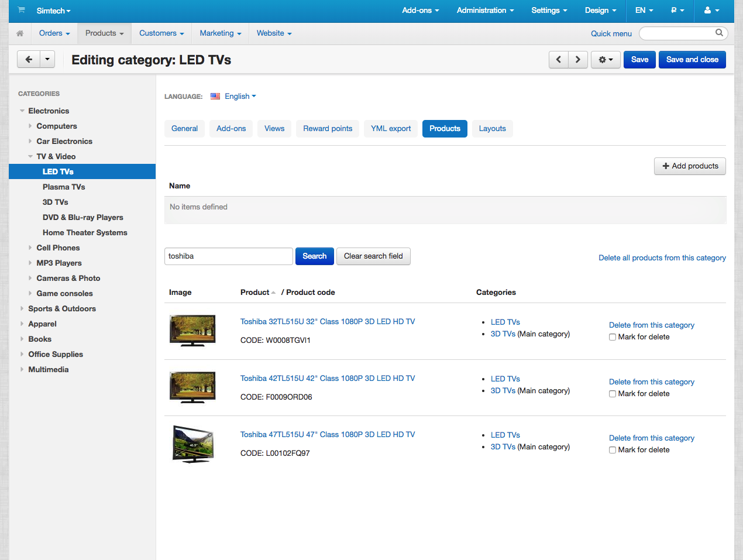The height and width of the screenshot is (560, 743).
Task: Expand the Computers category
Action: 30,126
